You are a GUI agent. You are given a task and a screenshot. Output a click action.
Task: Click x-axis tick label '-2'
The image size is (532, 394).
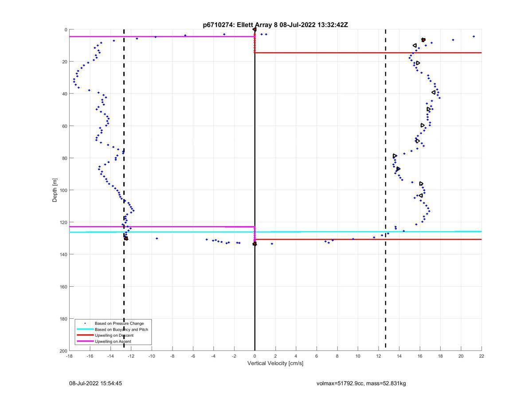[x=234, y=356]
